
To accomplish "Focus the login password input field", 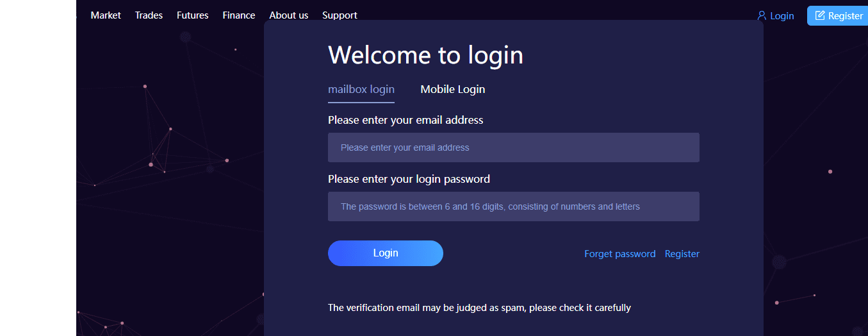I will (514, 206).
